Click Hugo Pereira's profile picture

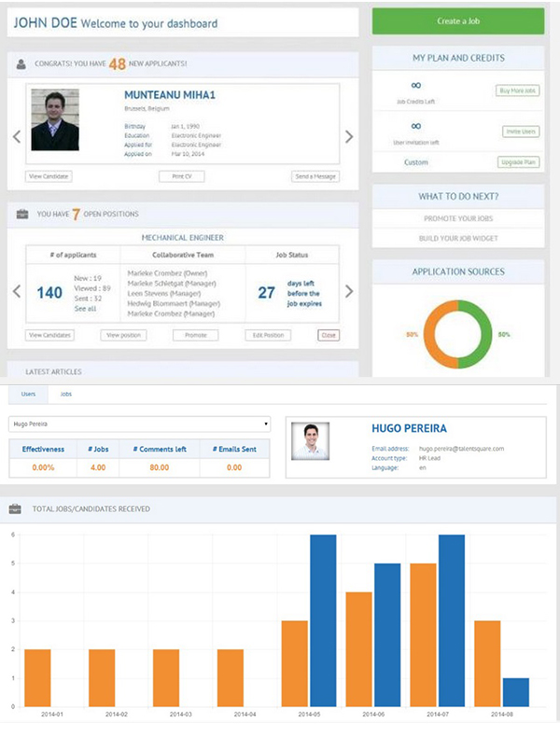310,440
